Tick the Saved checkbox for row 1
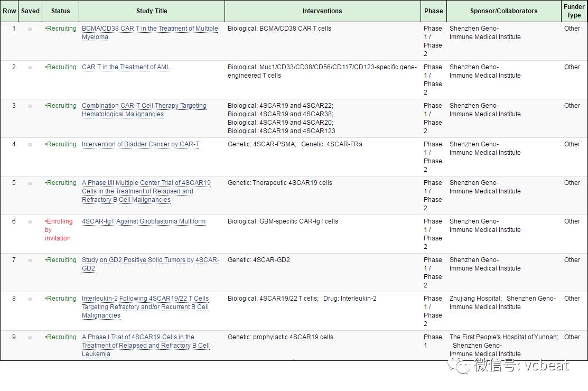 30,29
